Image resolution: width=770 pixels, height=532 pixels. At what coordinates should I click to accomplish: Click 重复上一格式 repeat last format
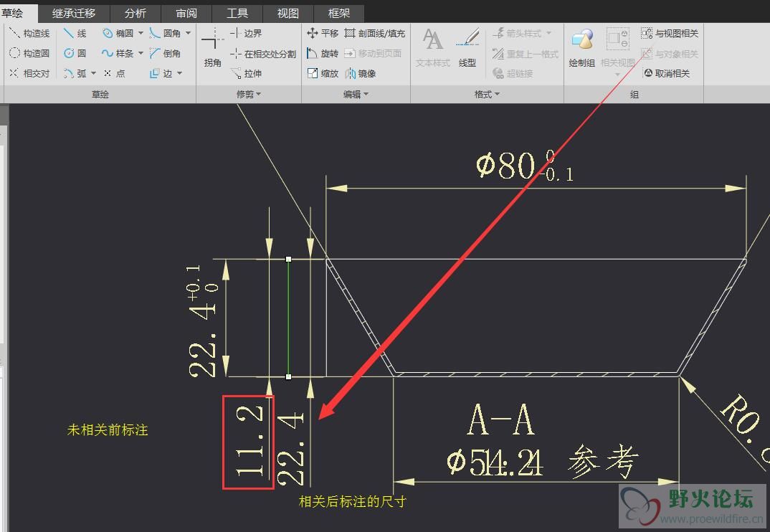526,54
